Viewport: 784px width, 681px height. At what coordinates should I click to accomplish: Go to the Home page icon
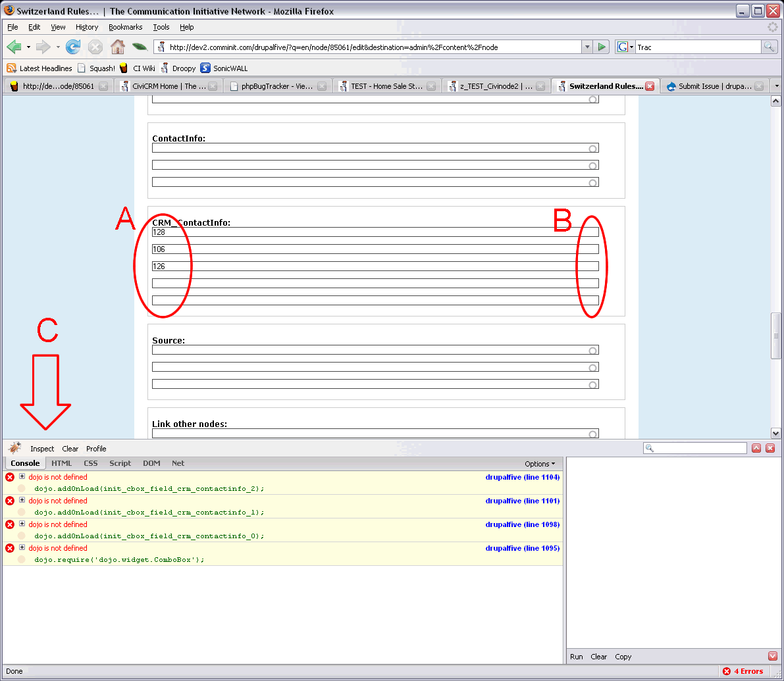[118, 47]
